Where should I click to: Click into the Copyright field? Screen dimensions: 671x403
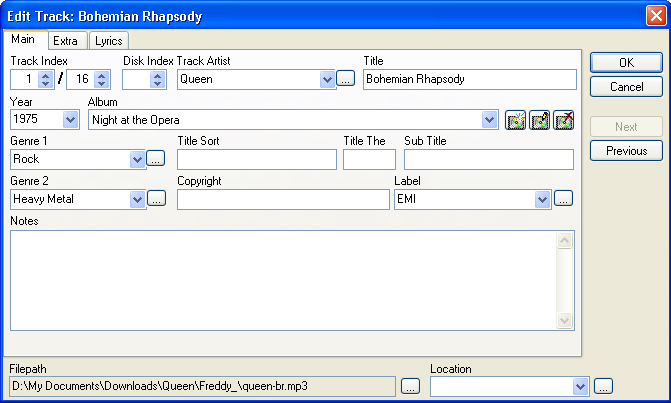point(283,199)
